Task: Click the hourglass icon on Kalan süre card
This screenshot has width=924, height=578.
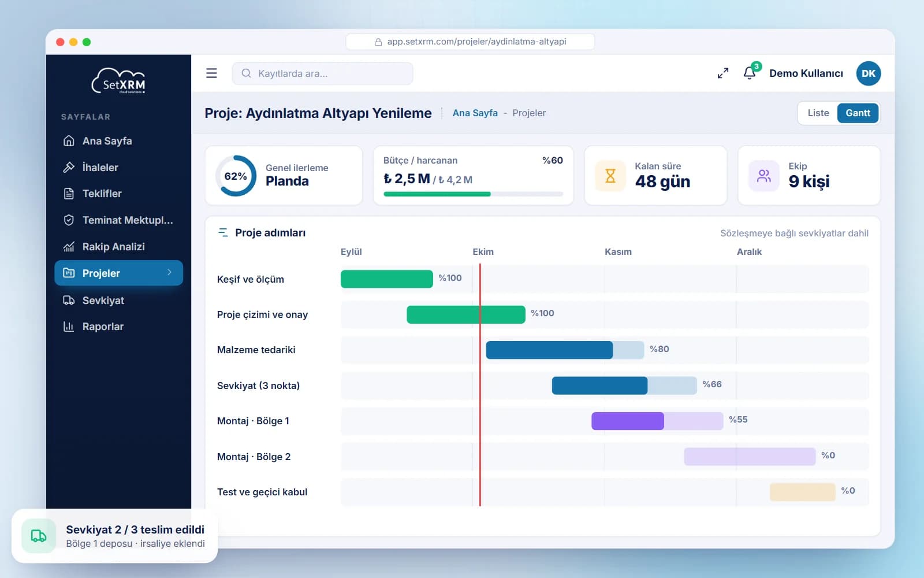Action: [610, 176]
